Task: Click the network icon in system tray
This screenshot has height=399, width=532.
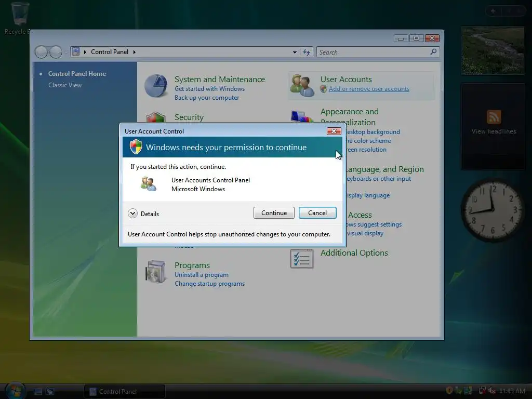Action: pyautogui.click(x=482, y=391)
